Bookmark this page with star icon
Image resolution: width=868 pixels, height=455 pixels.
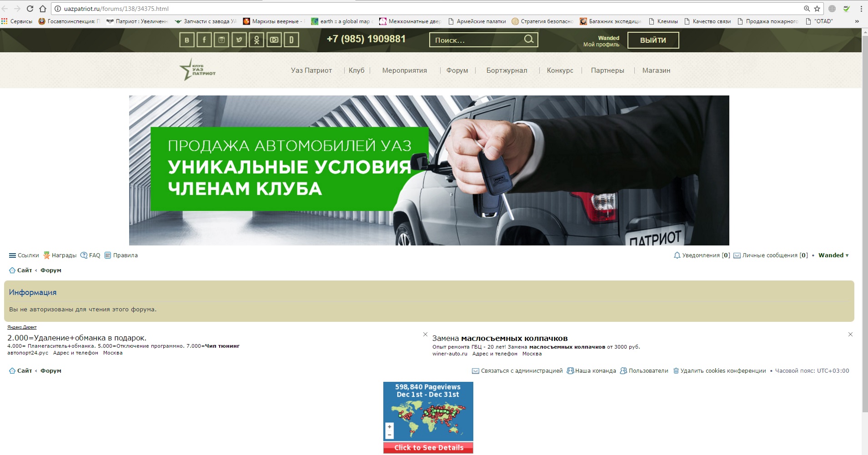point(817,9)
